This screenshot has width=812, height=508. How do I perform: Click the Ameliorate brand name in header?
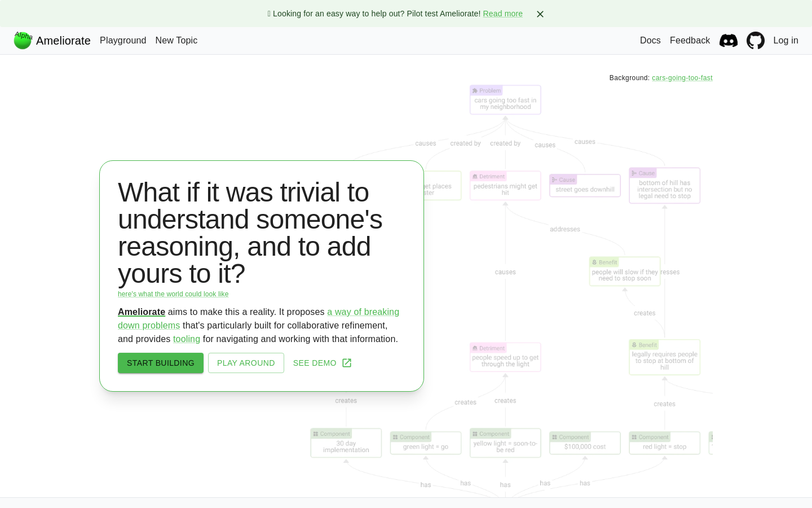click(63, 41)
